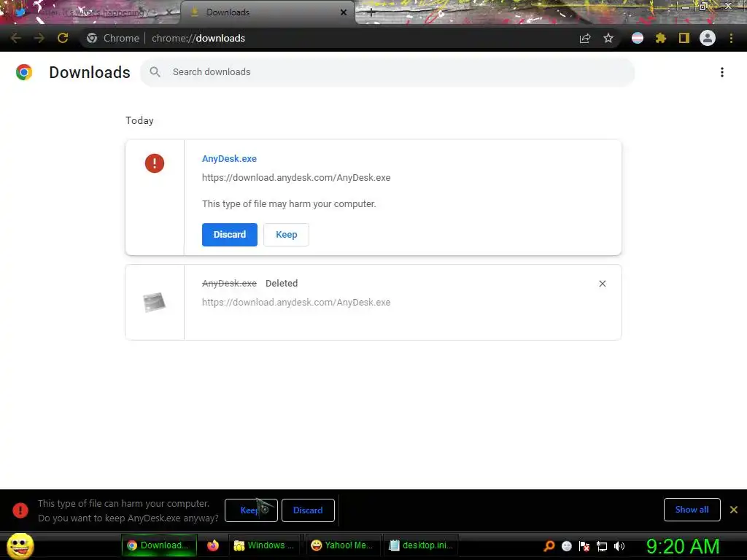Image resolution: width=747 pixels, height=560 pixels.
Task: Discard the dangerous AnyDesk.exe download
Action: click(x=230, y=234)
